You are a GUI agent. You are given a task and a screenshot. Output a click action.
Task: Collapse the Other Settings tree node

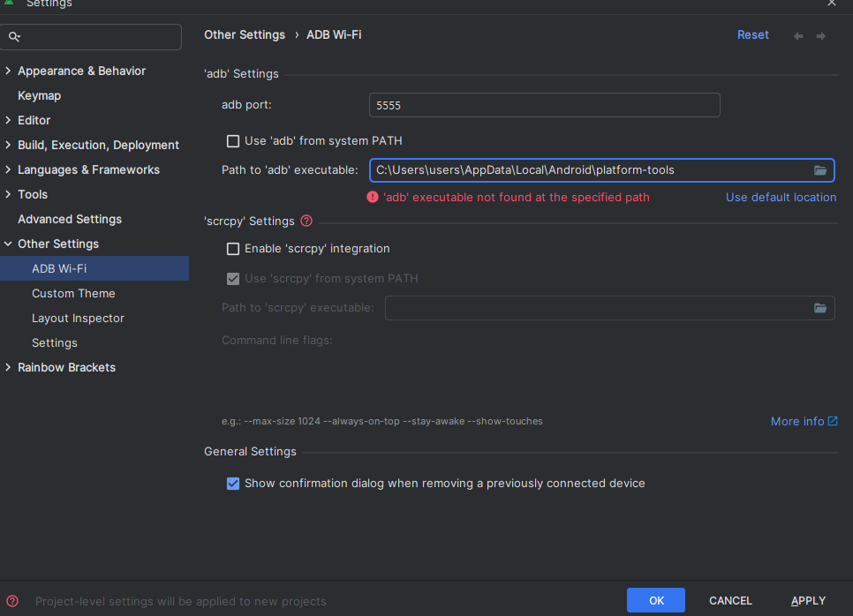coord(9,244)
